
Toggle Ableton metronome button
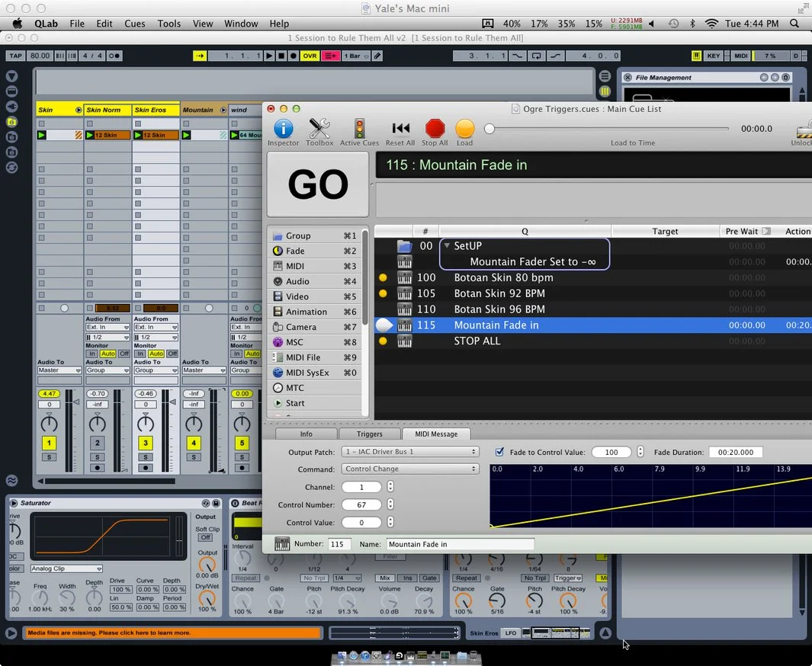(x=115, y=56)
